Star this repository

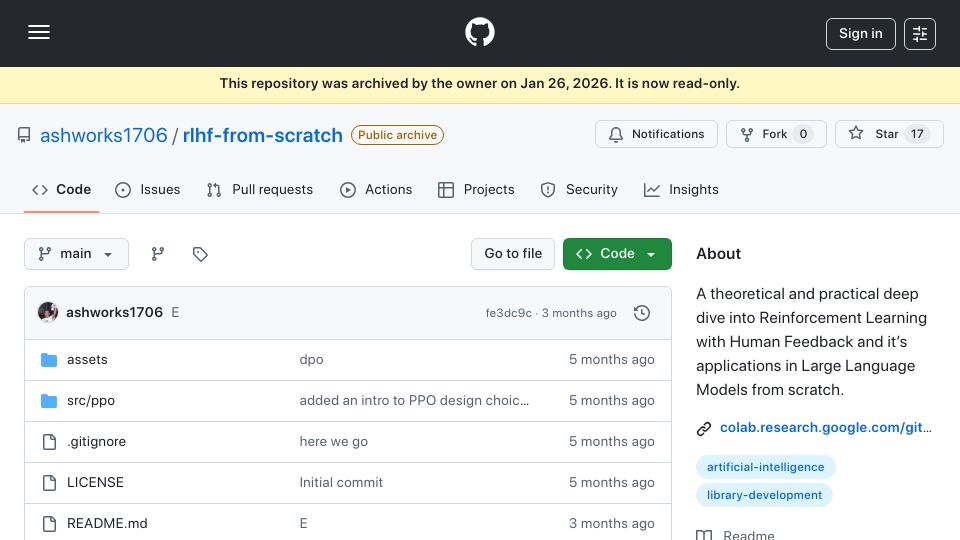click(x=889, y=134)
